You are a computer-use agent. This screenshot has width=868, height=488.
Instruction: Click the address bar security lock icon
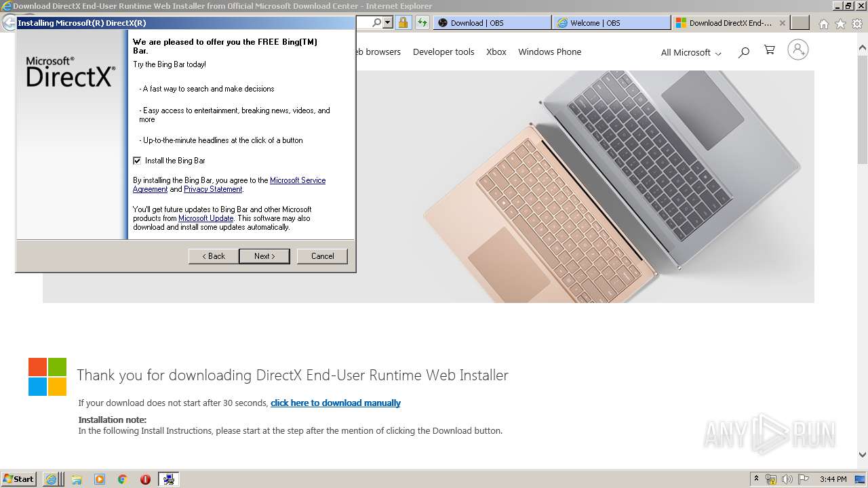tap(403, 22)
